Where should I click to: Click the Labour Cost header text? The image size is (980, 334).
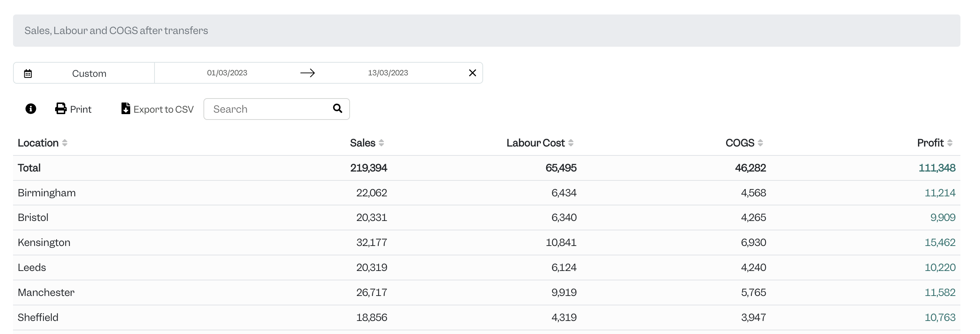coord(535,143)
